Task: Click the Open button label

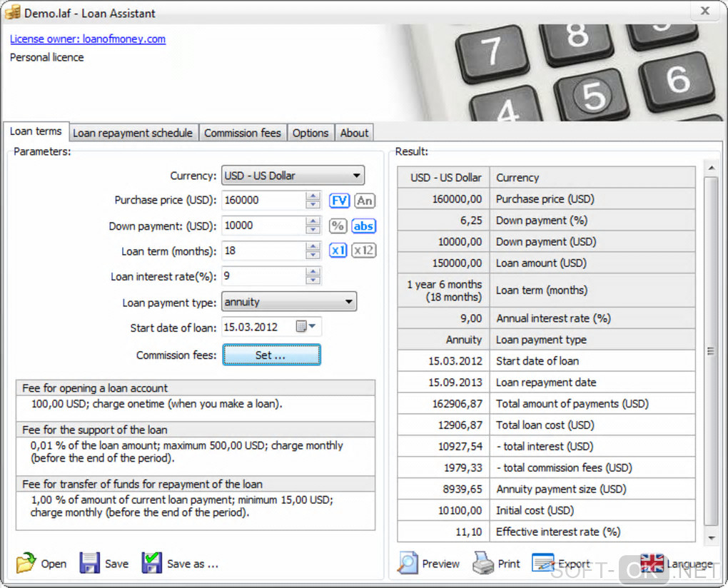Action: tap(54, 564)
